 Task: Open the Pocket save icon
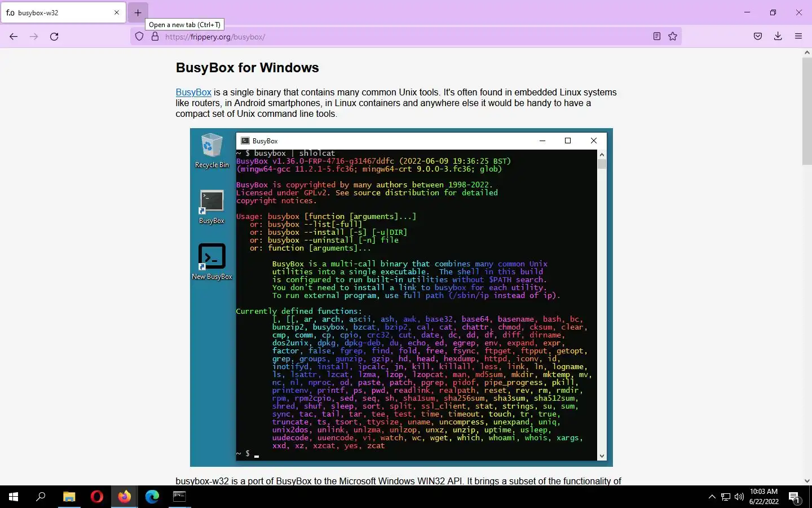point(758,37)
